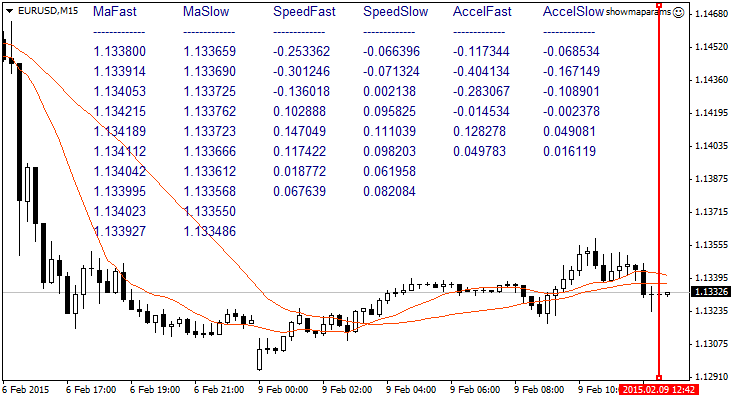Select SpeedSlow value -0.071324
Screen dimensions: 731x396
tap(392, 71)
